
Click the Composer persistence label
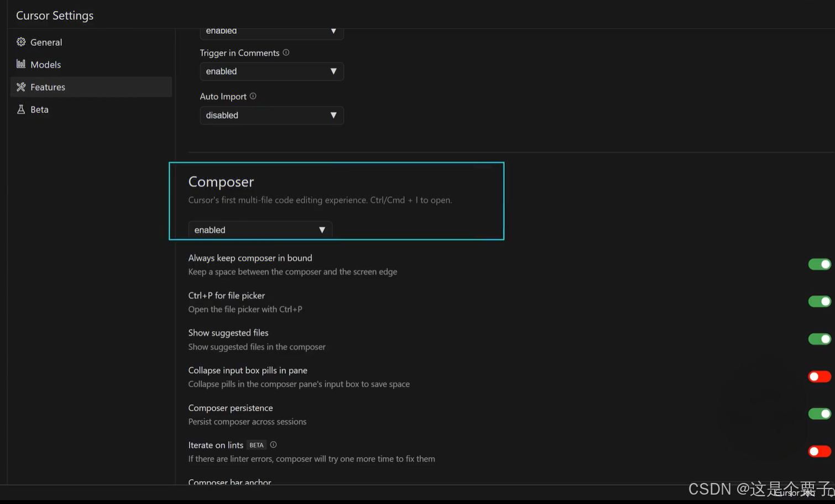[x=231, y=408]
